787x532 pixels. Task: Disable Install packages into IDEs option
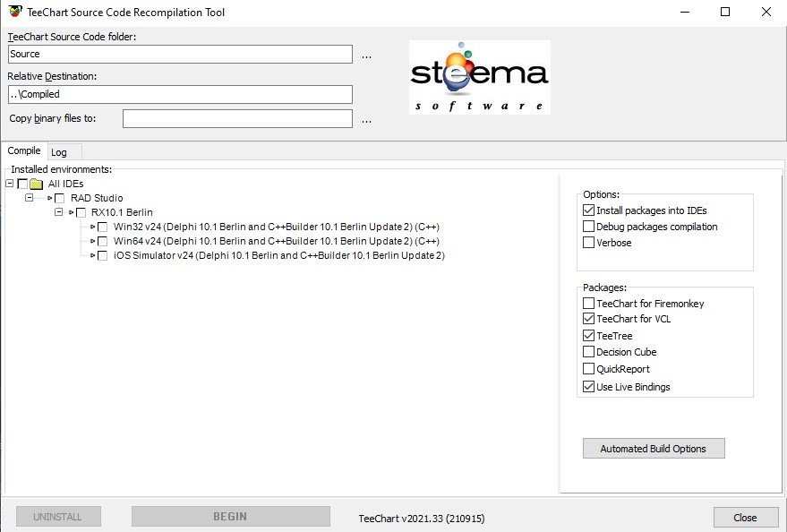click(589, 210)
